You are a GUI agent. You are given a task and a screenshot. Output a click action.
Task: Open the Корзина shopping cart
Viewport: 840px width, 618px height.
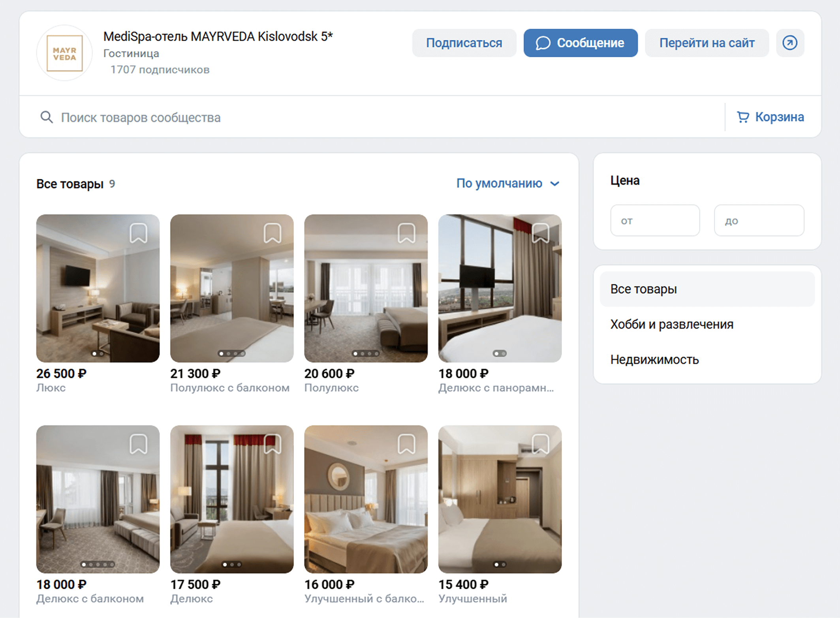[x=770, y=117]
